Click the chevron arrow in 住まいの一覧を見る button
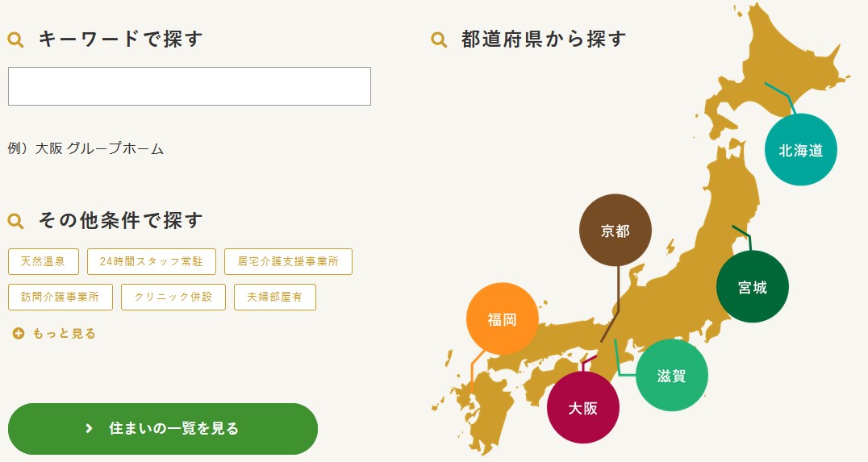Image resolution: width=868 pixels, height=462 pixels. [89, 429]
